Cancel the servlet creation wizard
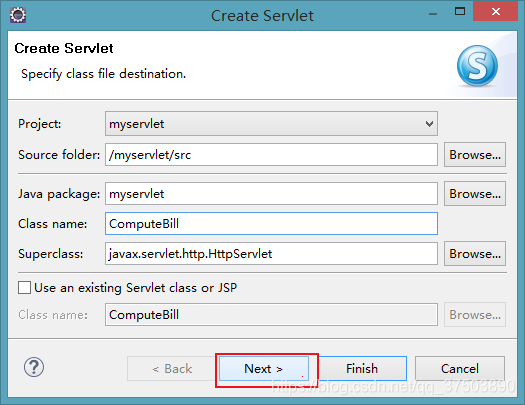Viewport: 525px width, 405px height. (x=460, y=369)
